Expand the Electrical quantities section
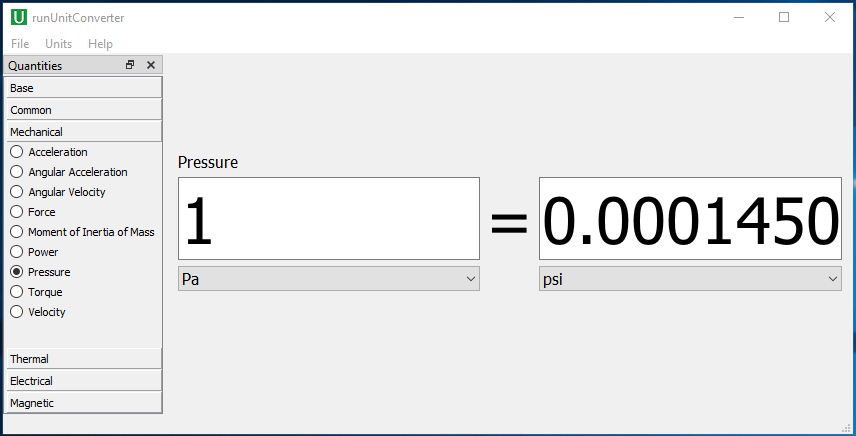 click(x=84, y=381)
